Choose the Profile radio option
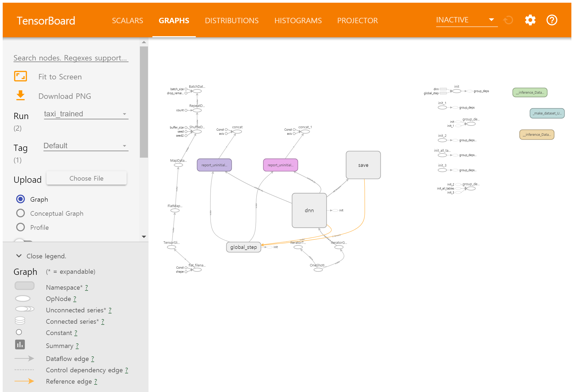Viewport: 573px width, 392px height. pyautogui.click(x=21, y=227)
